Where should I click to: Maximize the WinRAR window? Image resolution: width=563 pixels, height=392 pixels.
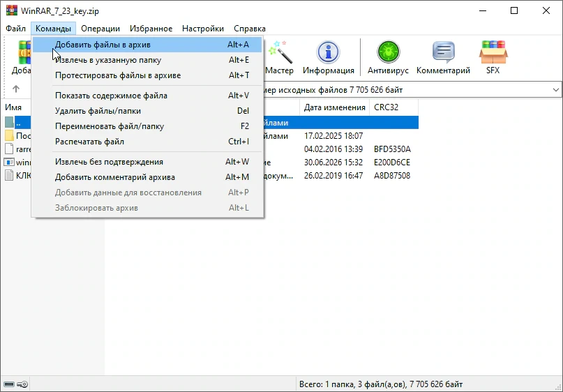(x=514, y=10)
